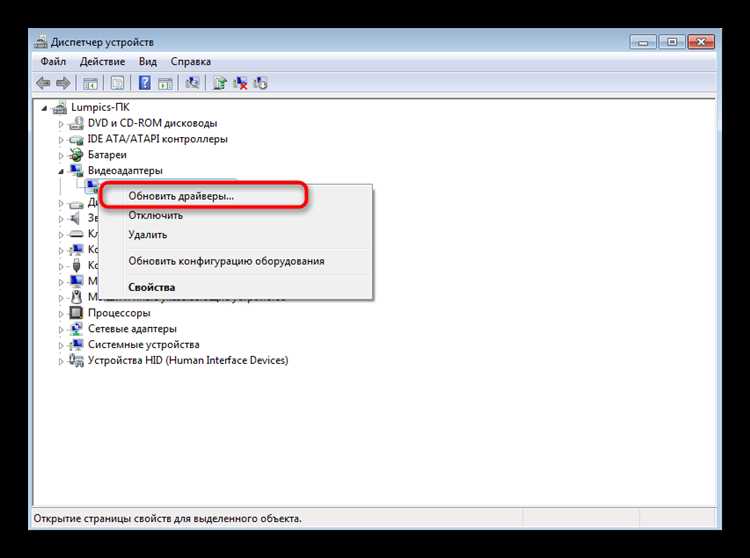Open the Вид menu
This screenshot has width=750, height=558.
click(x=148, y=62)
